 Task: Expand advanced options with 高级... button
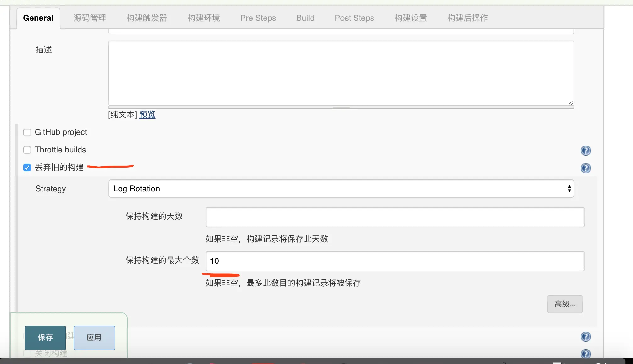pyautogui.click(x=565, y=304)
